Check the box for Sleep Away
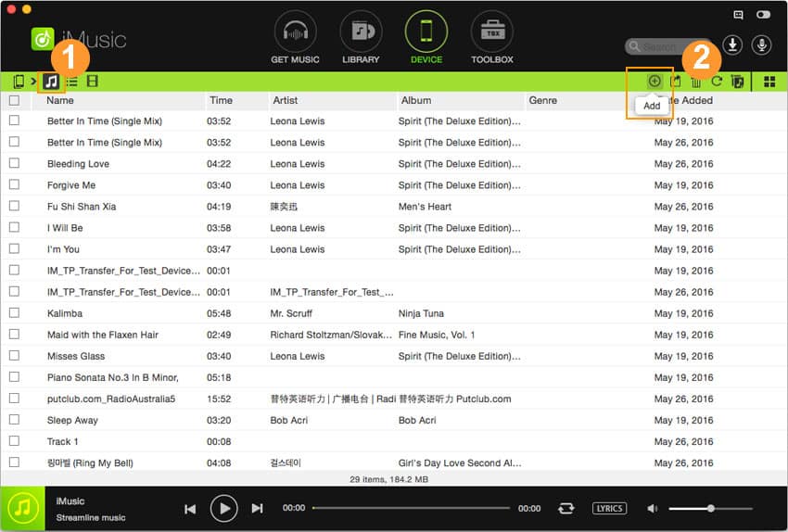788x532 pixels. tap(15, 420)
